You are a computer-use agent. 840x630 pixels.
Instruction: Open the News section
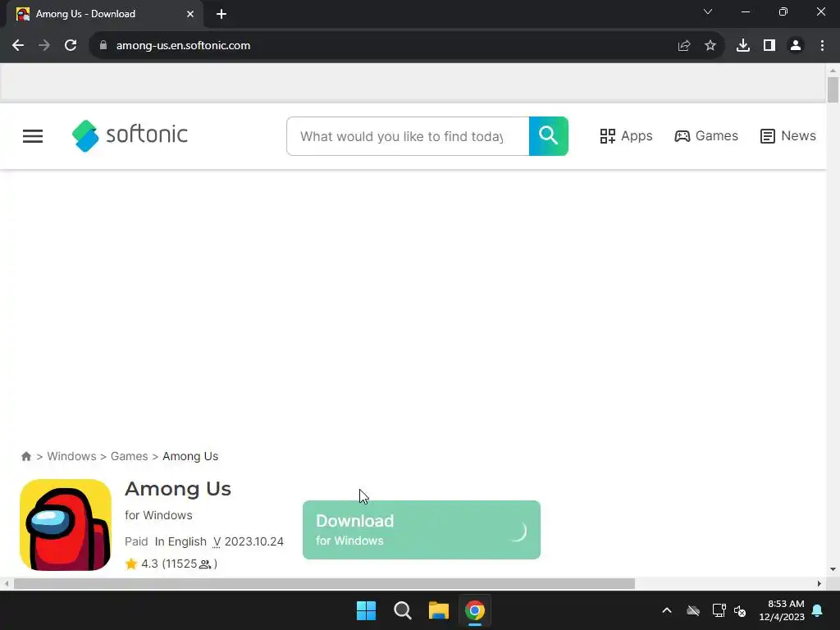[x=788, y=136]
